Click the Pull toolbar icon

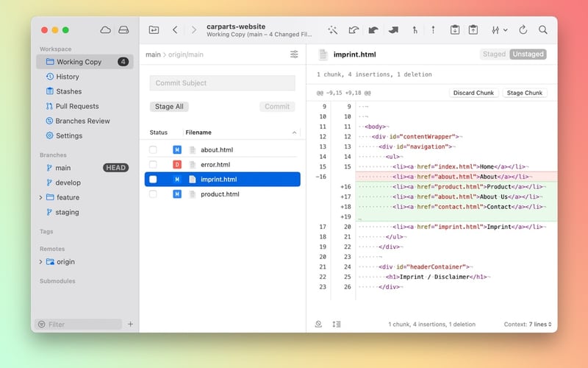pyautogui.click(x=373, y=30)
